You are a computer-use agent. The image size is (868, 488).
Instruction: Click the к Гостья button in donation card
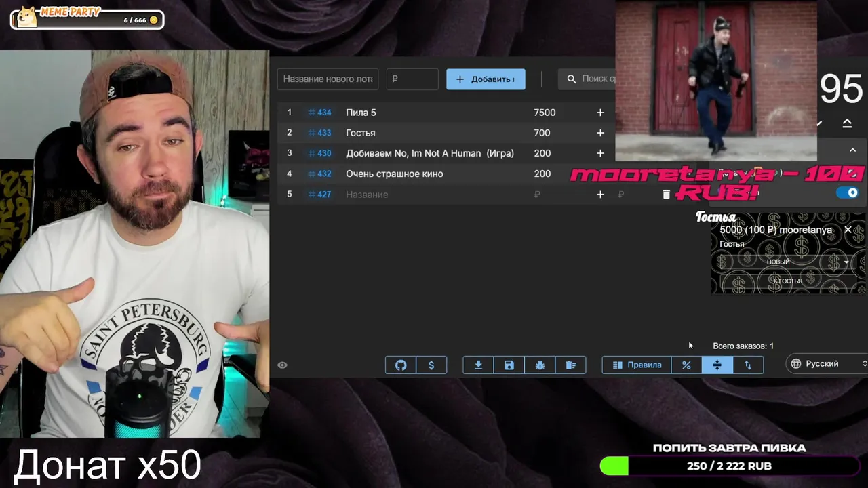(x=787, y=281)
